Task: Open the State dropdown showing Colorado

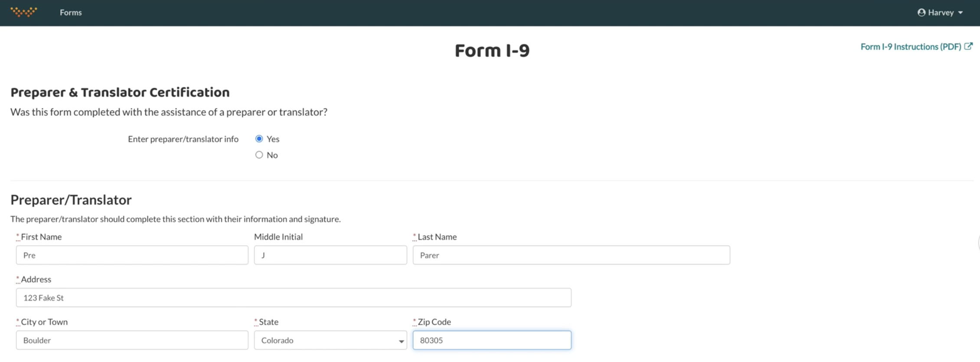Action: tap(325, 340)
